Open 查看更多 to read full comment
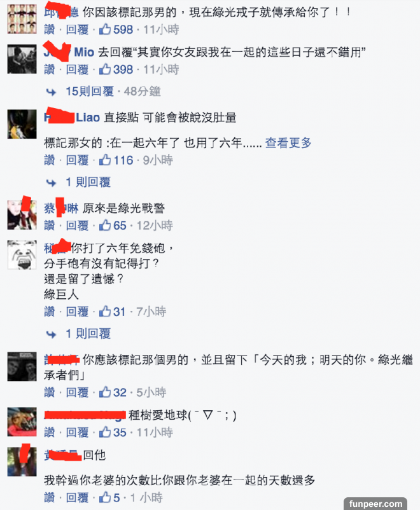420x510 pixels. 288,142
